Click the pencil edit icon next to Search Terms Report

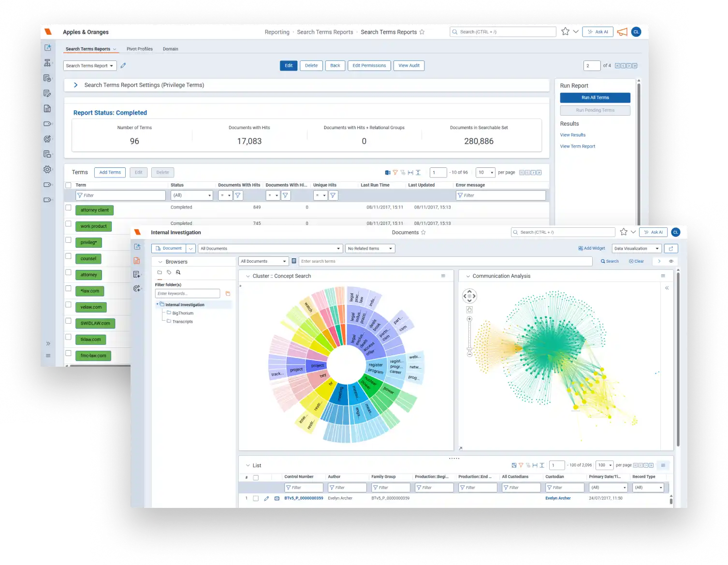pos(123,65)
